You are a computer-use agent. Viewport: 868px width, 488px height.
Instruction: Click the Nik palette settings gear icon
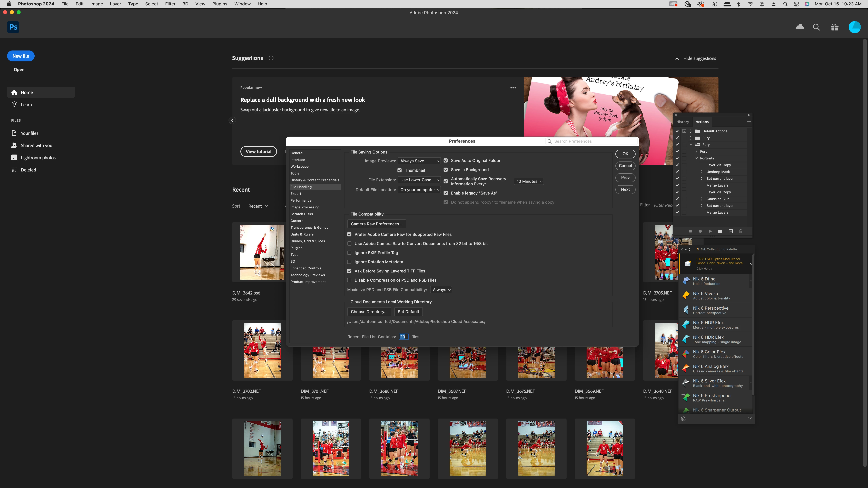click(x=683, y=419)
